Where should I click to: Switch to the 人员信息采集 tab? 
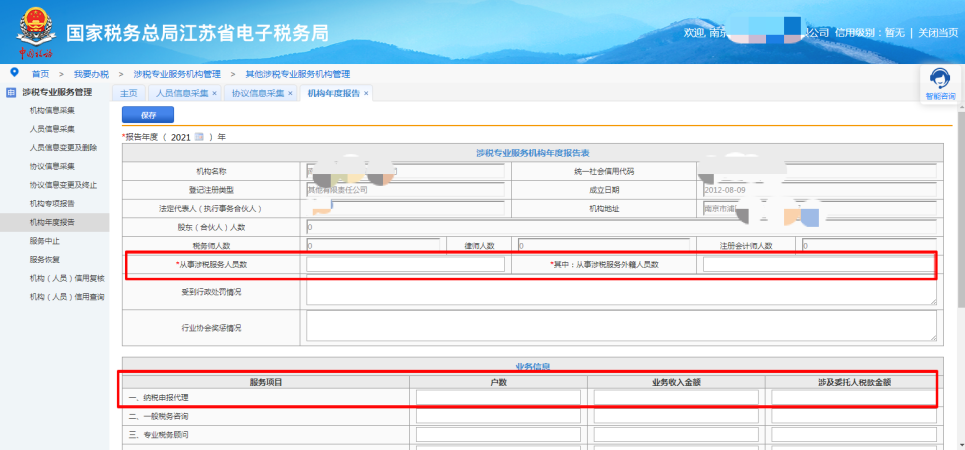(180, 93)
